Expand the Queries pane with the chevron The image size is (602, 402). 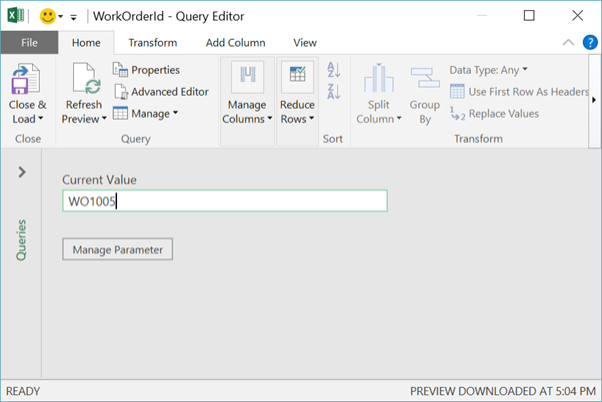point(22,172)
